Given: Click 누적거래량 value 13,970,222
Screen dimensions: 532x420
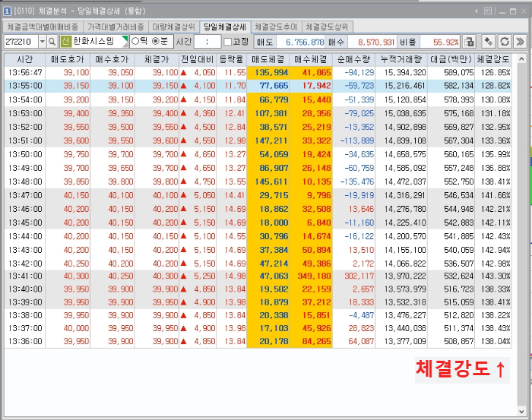Looking at the screenshot, I should click(405, 276).
